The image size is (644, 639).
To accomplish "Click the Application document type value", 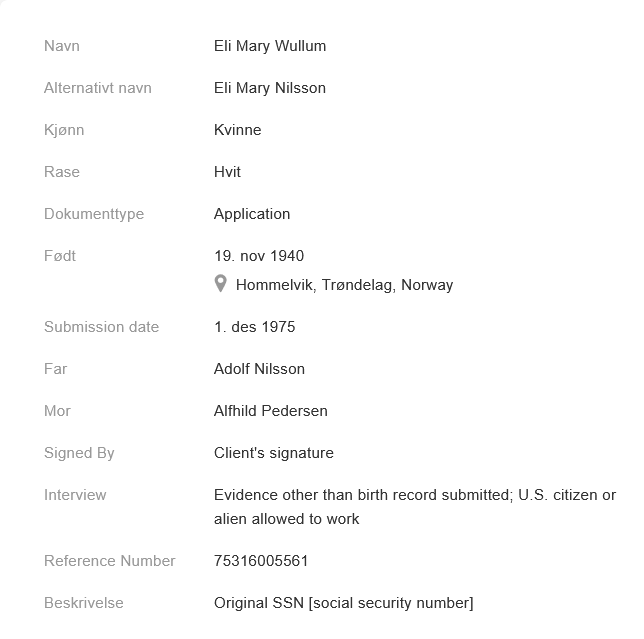I will (x=252, y=214).
